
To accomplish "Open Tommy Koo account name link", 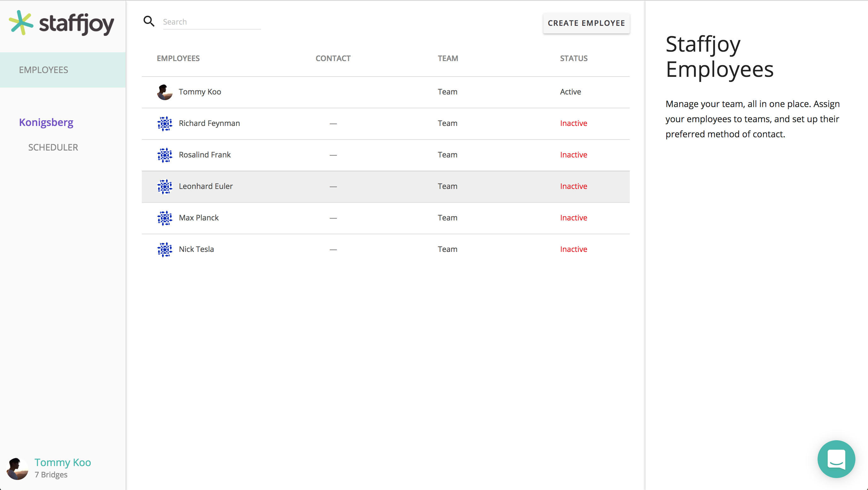I will (63, 462).
